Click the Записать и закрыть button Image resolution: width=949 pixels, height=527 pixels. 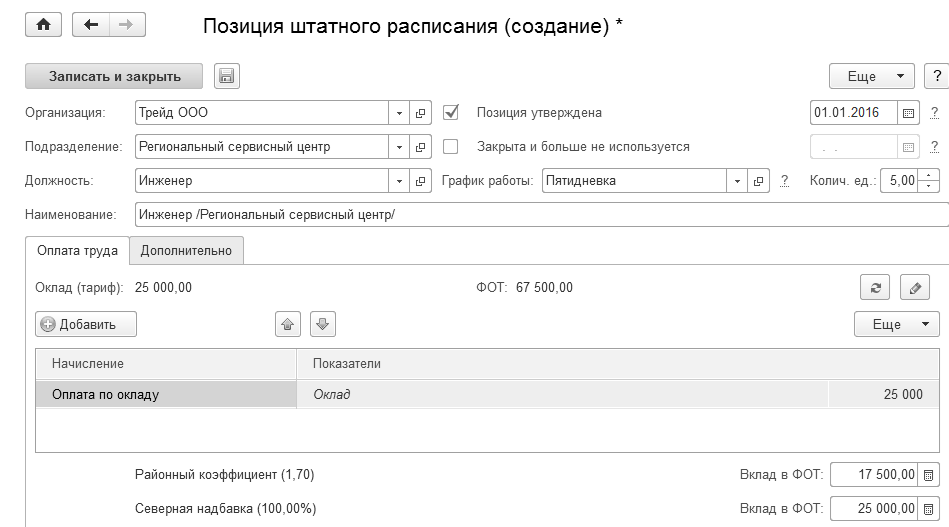click(x=114, y=76)
